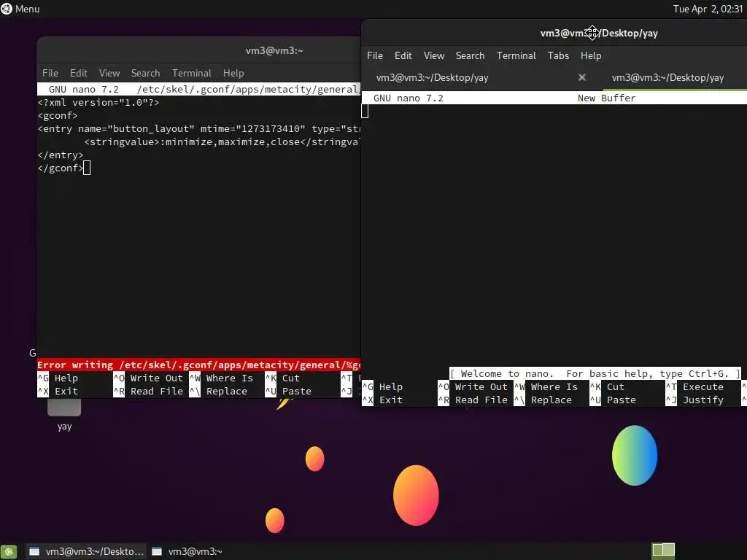Click Exit shortcut in left nano
The image size is (747, 560).
[58, 392]
